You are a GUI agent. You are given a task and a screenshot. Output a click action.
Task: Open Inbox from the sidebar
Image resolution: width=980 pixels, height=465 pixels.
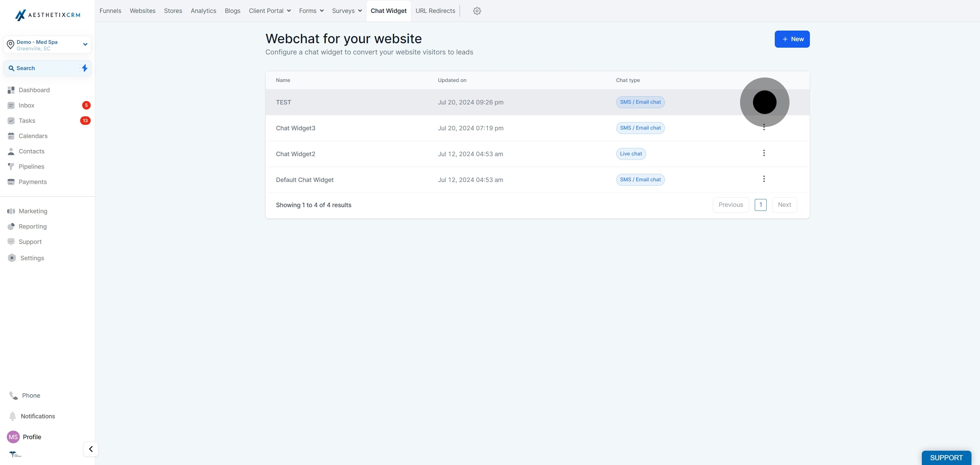[x=26, y=105]
